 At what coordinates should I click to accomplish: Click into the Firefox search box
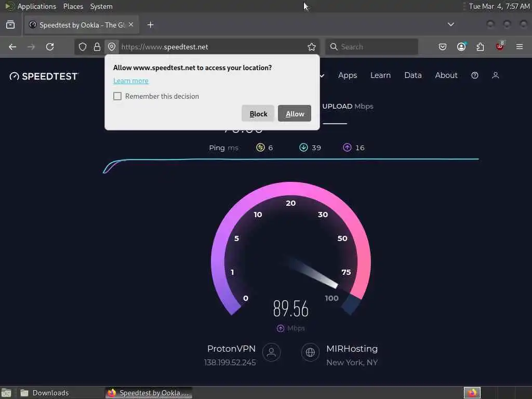[x=371, y=47]
